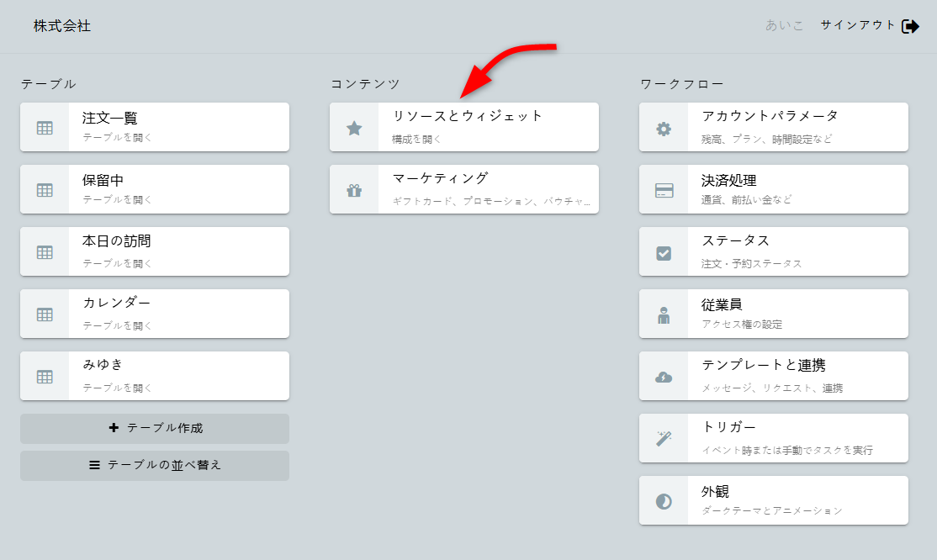Click the person icon for 従業員
This screenshot has height=560, width=937.
tap(664, 314)
